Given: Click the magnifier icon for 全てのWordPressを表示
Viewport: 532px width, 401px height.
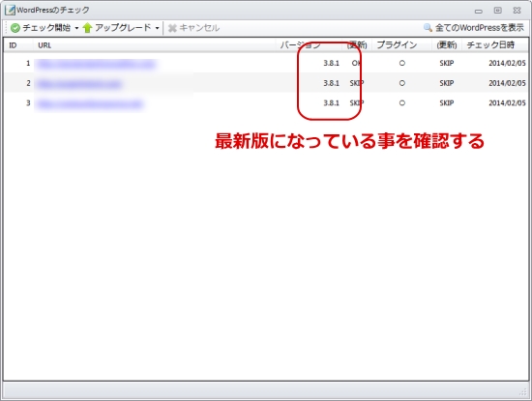Looking at the screenshot, I should [x=428, y=28].
